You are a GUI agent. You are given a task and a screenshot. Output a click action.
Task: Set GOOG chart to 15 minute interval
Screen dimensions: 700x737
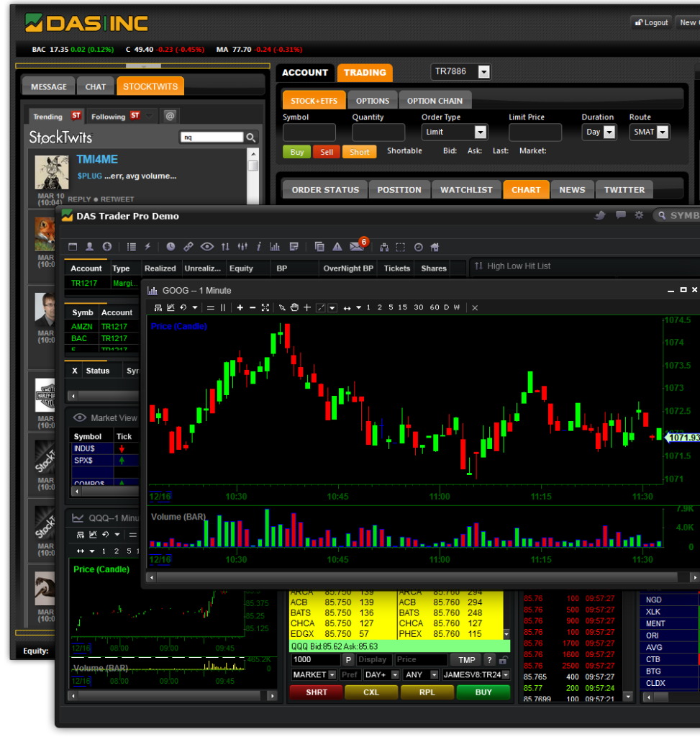(x=403, y=307)
